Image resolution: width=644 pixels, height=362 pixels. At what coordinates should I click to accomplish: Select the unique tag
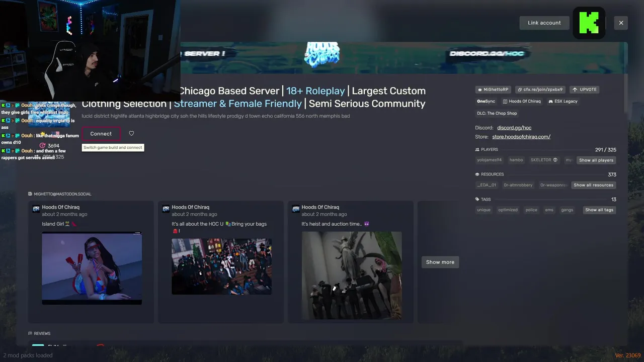coord(484,210)
